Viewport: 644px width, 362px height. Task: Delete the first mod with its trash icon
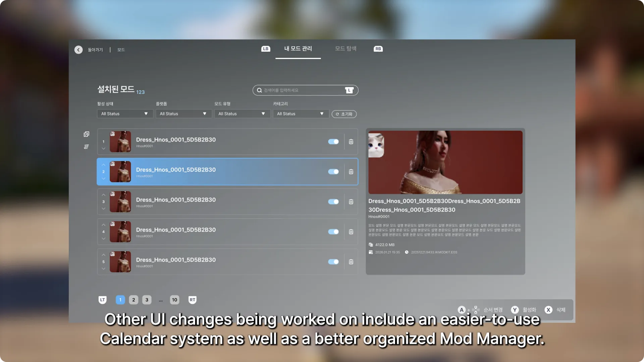point(351,141)
